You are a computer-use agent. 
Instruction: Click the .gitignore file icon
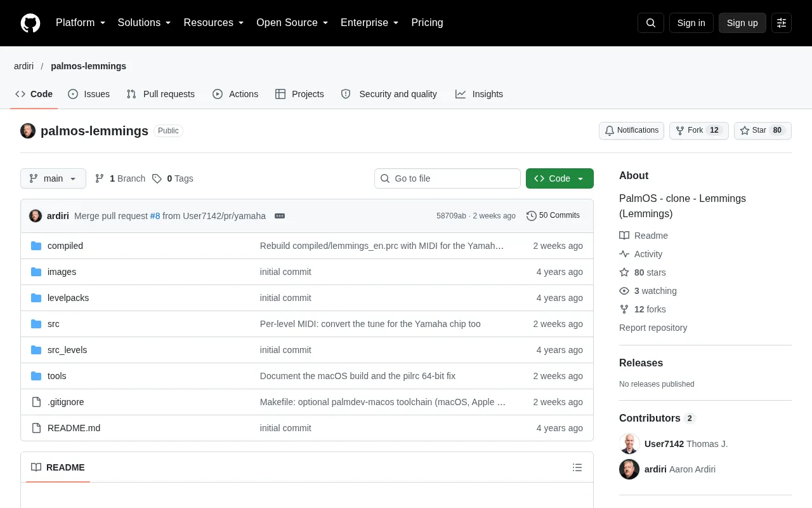pyautogui.click(x=36, y=402)
